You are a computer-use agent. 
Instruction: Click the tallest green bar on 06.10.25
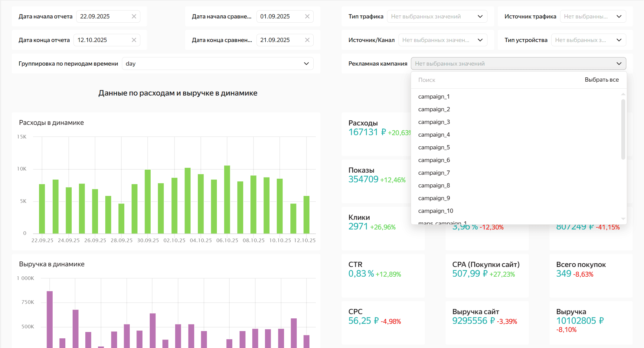point(227,200)
